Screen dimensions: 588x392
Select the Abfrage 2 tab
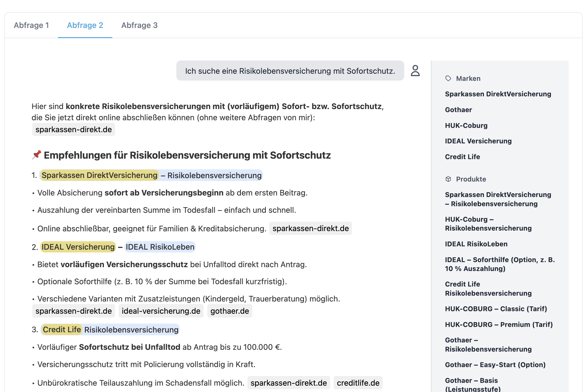click(x=85, y=25)
